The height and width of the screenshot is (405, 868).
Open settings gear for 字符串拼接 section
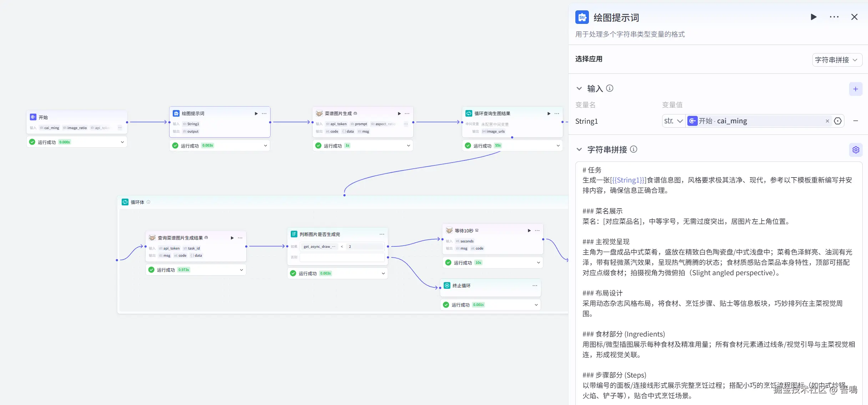click(x=856, y=150)
